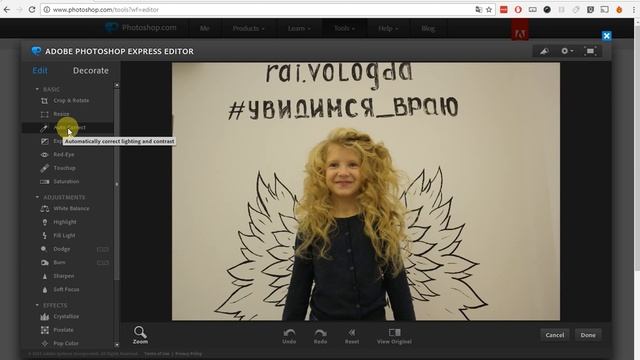Viewport: 640px width, 360px height.
Task: Apply the Pixelate effect icon
Action: tap(44, 330)
